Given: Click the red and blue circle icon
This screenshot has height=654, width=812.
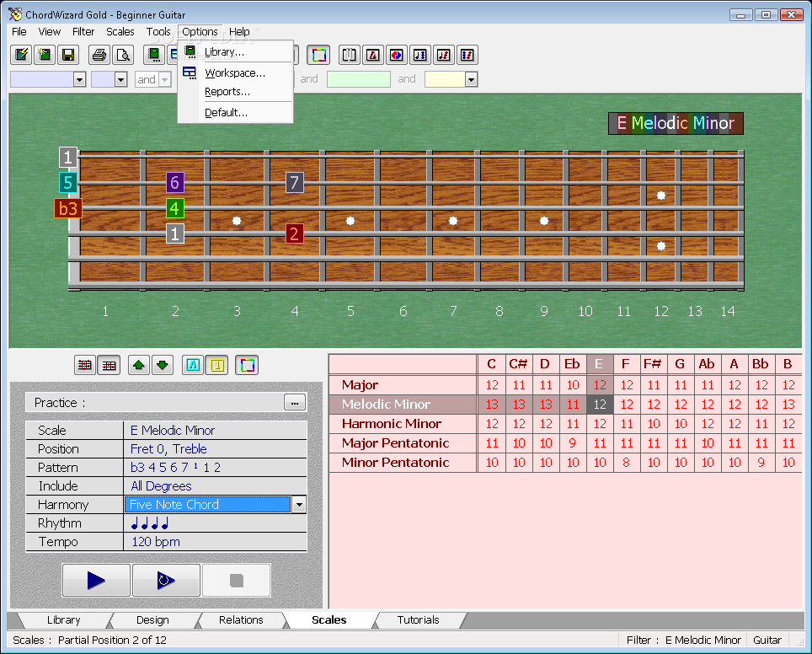Looking at the screenshot, I should [396, 55].
